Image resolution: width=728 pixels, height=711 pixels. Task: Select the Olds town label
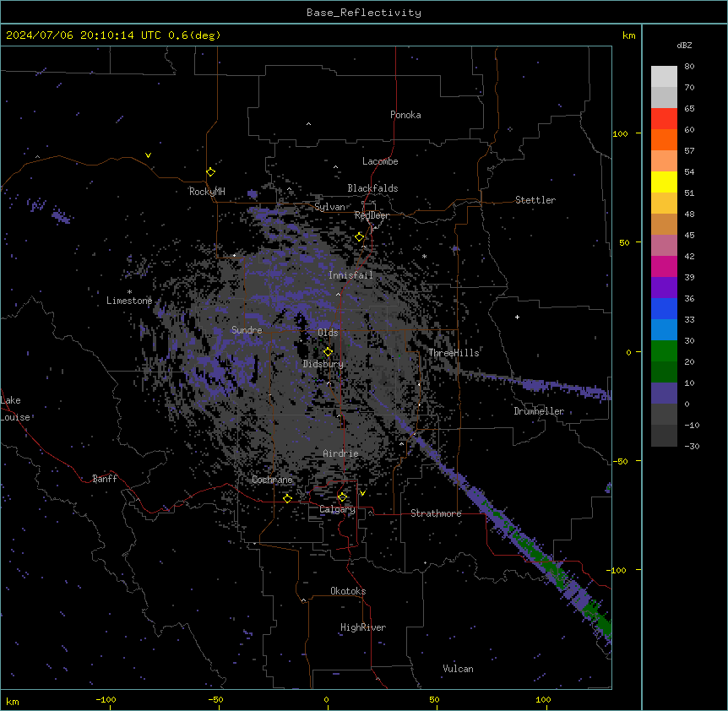click(328, 333)
